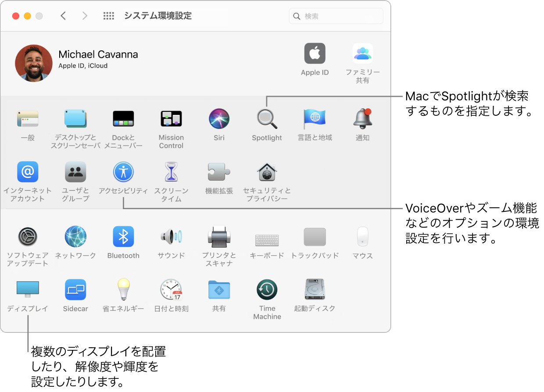
Task: Go back using the back arrow
Action: [x=63, y=15]
